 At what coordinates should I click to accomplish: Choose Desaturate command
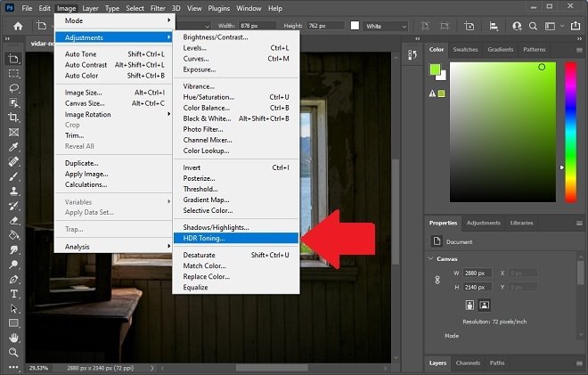(x=236, y=255)
